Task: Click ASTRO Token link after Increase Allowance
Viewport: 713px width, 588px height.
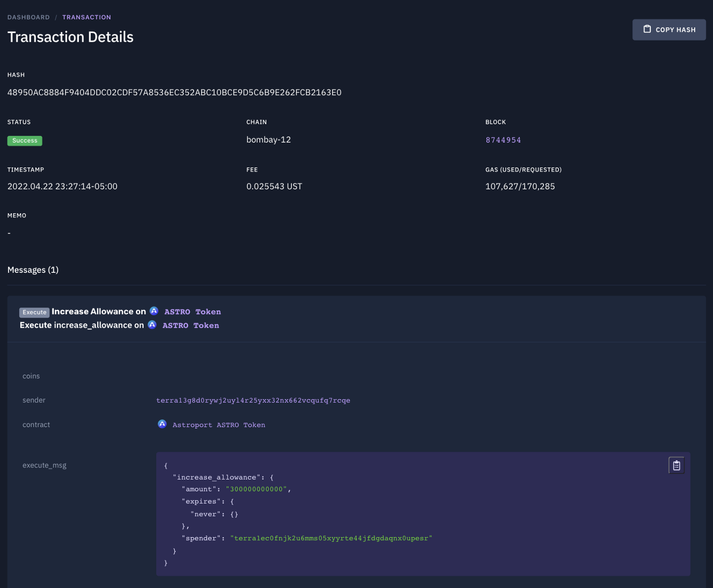Action: point(193,312)
